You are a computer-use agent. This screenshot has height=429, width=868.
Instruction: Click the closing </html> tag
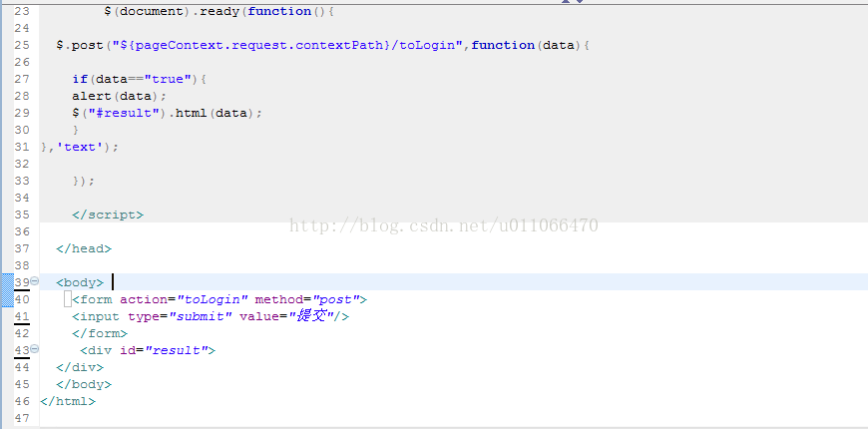point(68,401)
